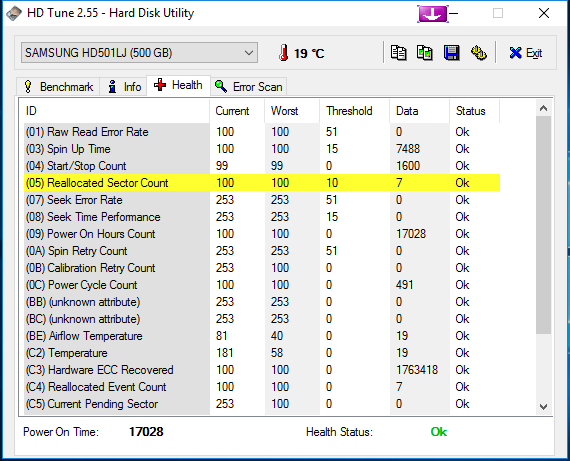The width and height of the screenshot is (570, 461).
Task: Open options with the tools icon
Action: click(478, 53)
